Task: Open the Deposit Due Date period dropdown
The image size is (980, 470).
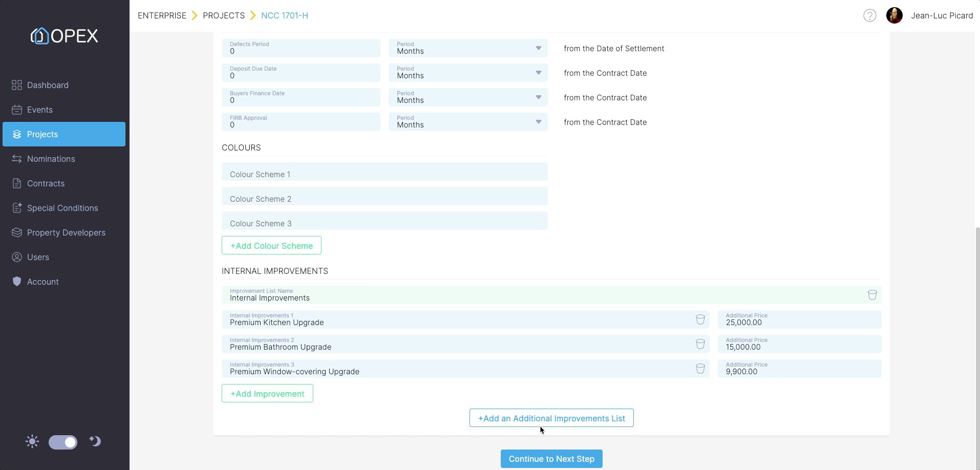Action: pos(468,73)
